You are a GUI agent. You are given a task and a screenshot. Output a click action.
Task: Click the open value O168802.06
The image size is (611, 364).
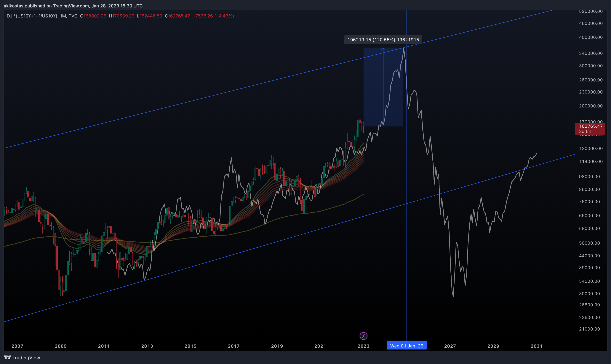pyautogui.click(x=93, y=16)
